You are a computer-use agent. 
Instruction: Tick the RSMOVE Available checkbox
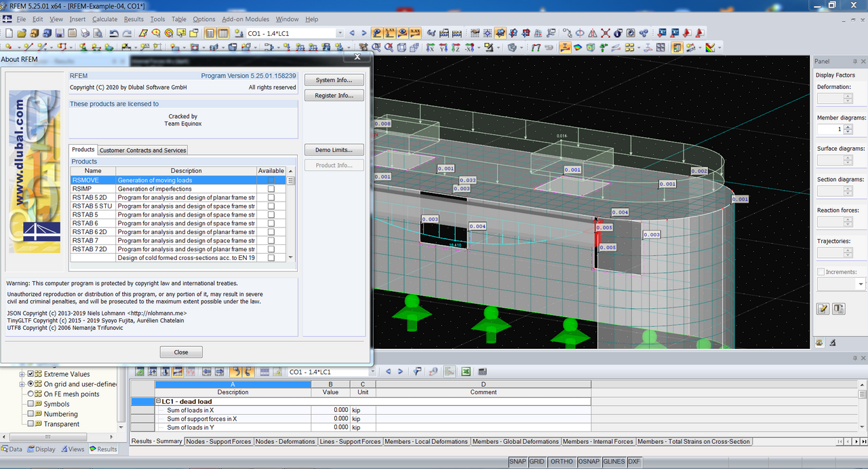(271, 181)
